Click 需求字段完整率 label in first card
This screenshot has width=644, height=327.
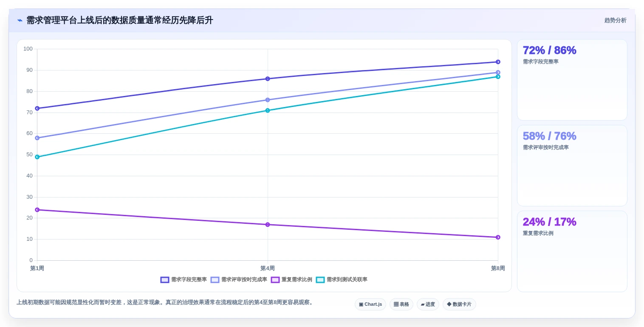(x=541, y=62)
